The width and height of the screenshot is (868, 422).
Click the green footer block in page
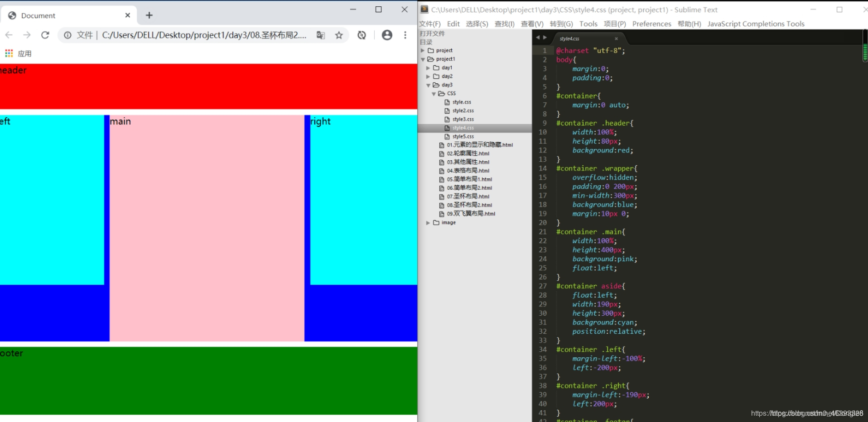tap(208, 380)
